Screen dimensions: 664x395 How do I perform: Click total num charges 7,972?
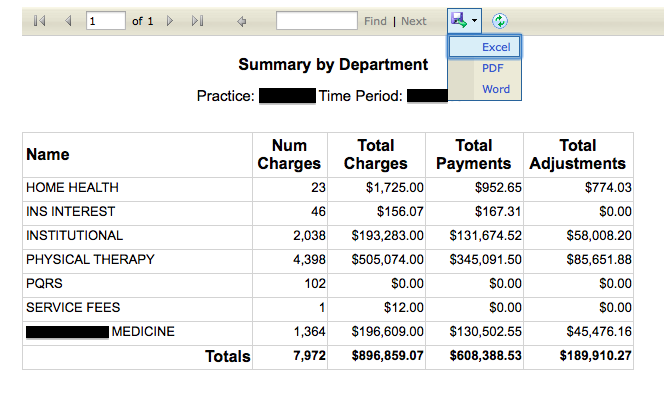(310, 356)
